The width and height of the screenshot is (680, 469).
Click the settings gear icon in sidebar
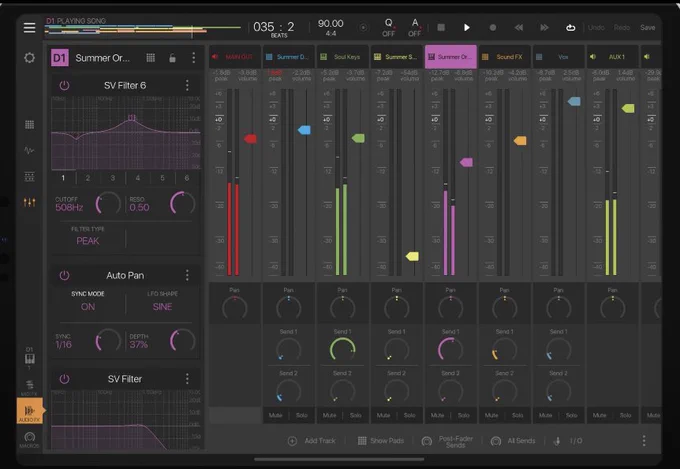pos(29,58)
